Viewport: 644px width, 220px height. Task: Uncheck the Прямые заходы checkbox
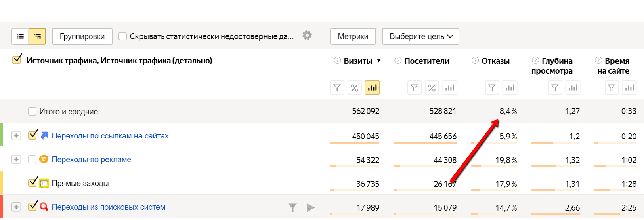click(33, 183)
